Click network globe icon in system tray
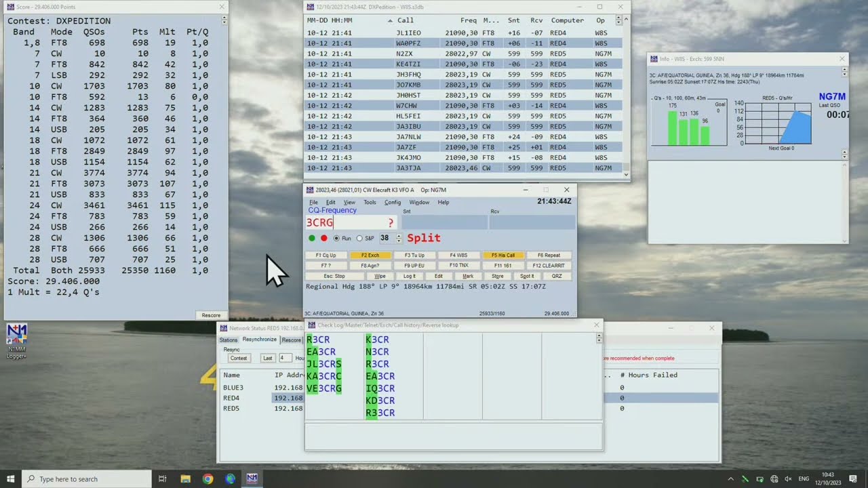 (x=774, y=479)
